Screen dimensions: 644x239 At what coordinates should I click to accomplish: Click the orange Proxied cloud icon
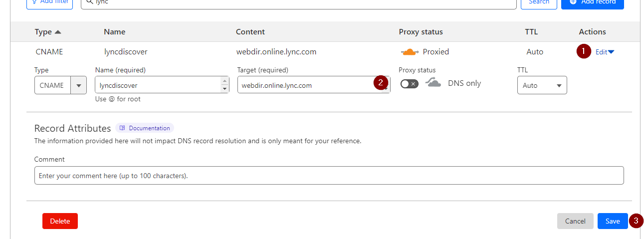click(x=410, y=52)
